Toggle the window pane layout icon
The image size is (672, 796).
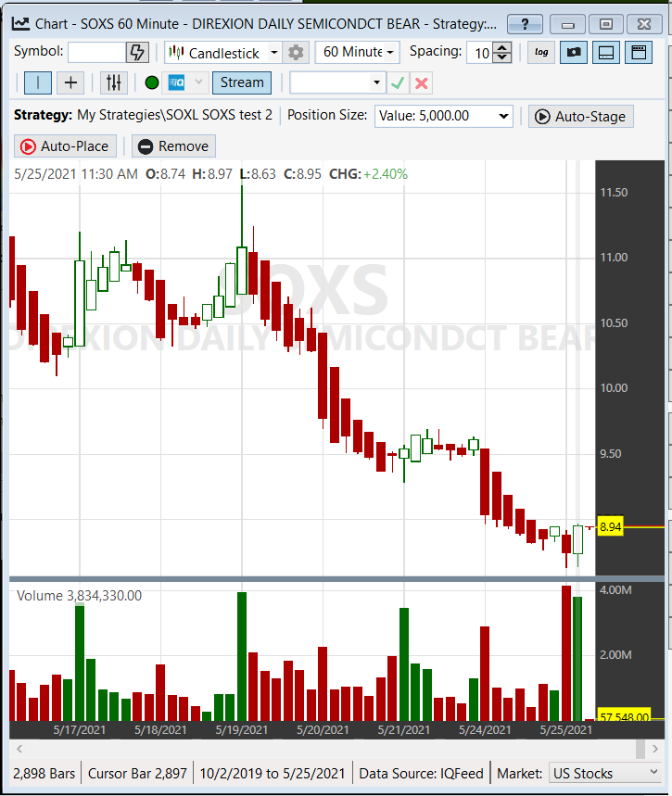(639, 52)
